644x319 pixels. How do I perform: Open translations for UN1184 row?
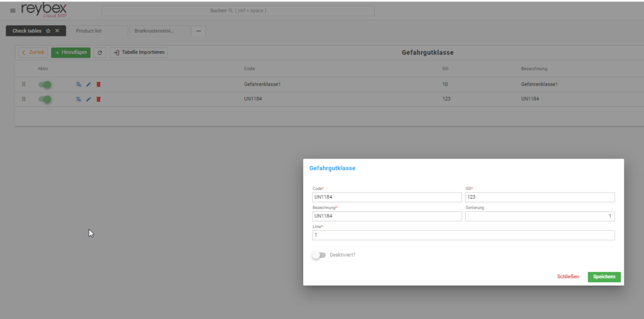[x=79, y=99]
